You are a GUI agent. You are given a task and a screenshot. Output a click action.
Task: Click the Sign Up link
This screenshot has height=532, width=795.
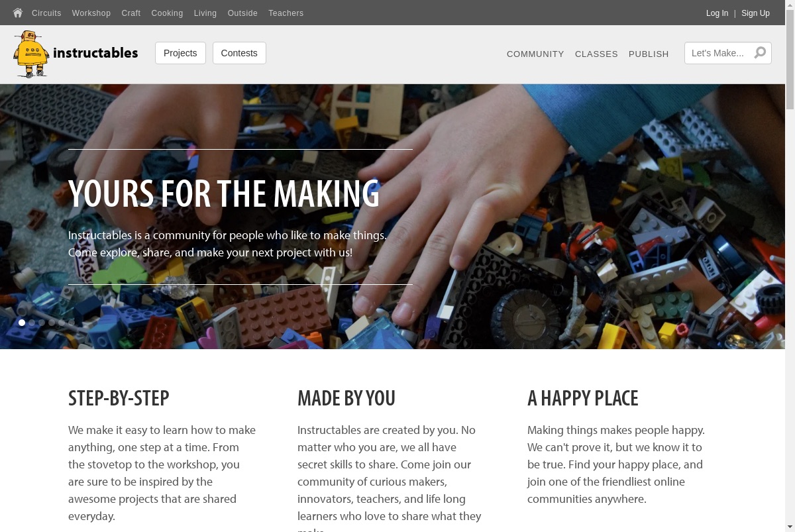(755, 13)
